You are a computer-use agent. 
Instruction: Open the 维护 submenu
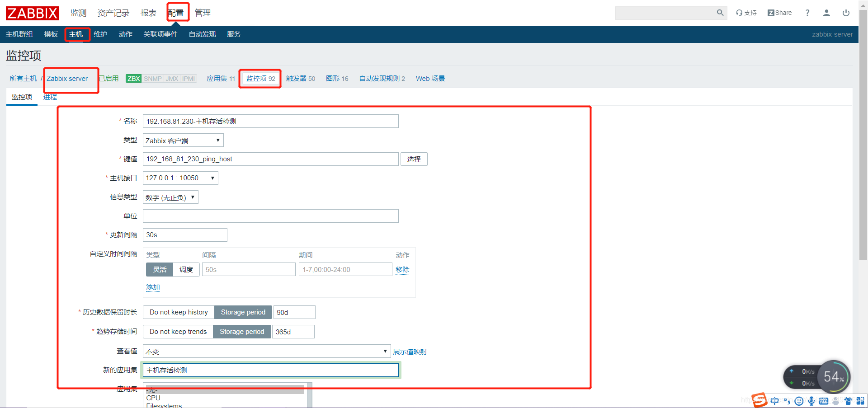(x=100, y=34)
